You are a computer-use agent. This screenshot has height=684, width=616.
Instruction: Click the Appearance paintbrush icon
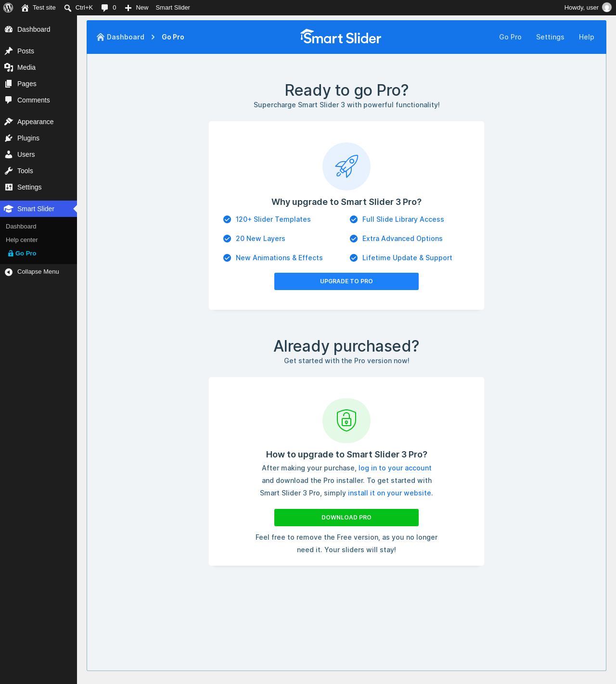point(9,122)
